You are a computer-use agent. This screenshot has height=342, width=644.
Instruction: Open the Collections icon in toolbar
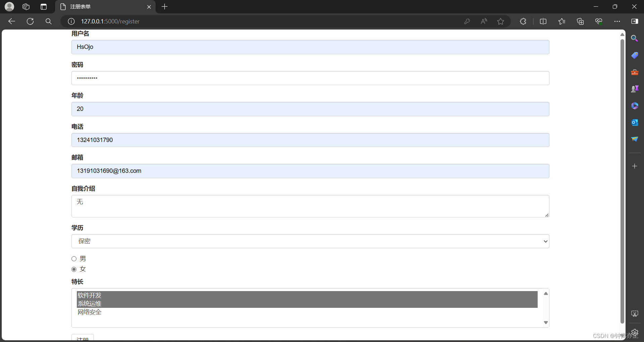(x=581, y=21)
